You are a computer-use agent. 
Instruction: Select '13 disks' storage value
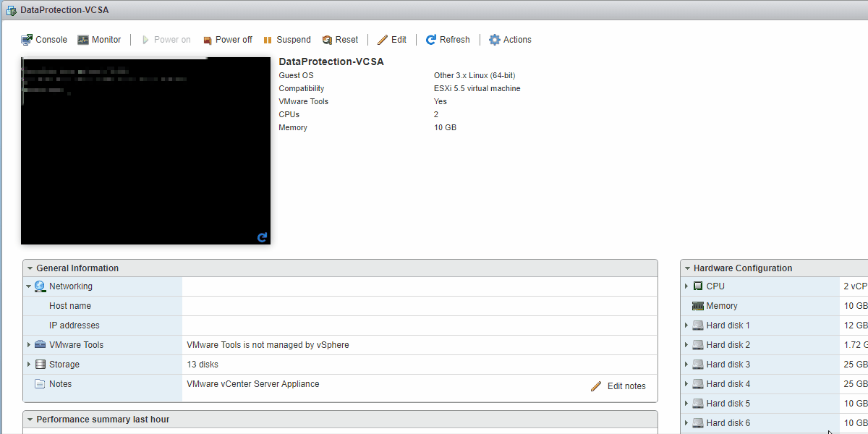point(203,365)
